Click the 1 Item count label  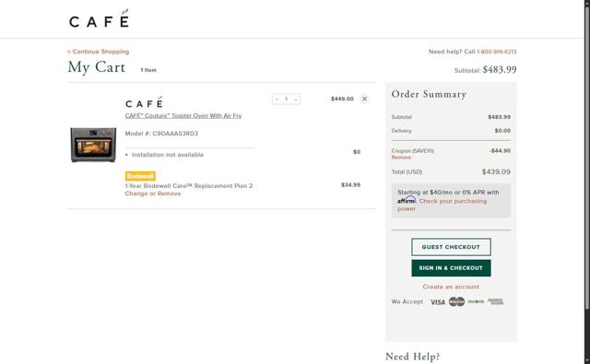coord(148,70)
